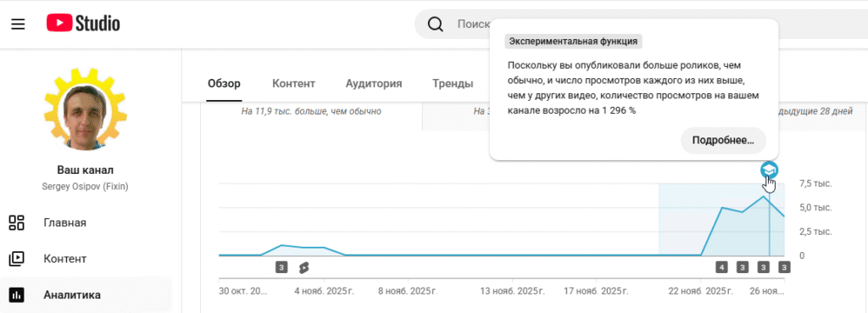Click the Подробнее… button

pos(723,141)
